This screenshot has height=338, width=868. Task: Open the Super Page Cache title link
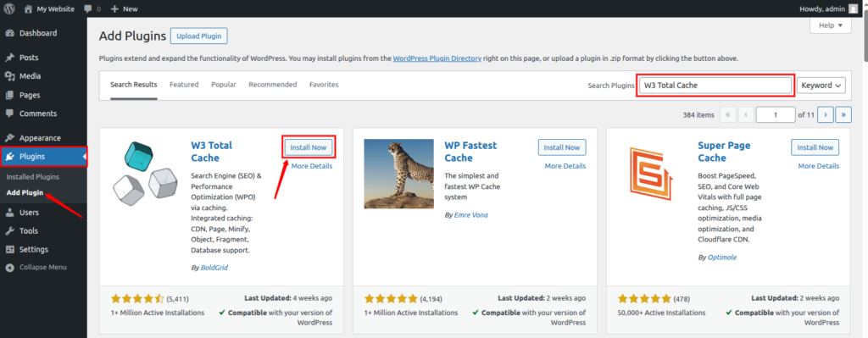click(724, 152)
